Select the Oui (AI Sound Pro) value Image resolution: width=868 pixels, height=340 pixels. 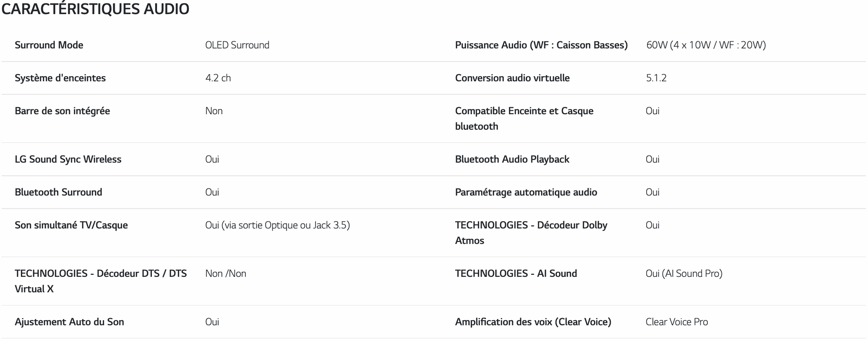point(684,274)
